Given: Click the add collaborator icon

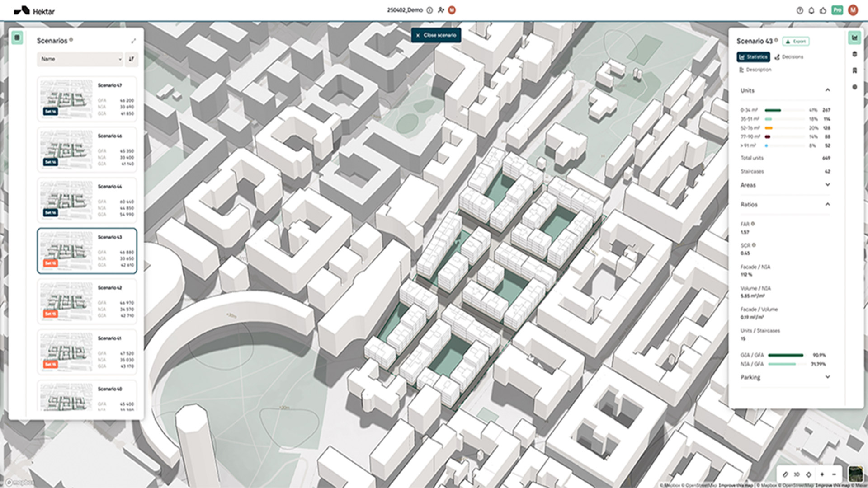Looking at the screenshot, I should pyautogui.click(x=441, y=10).
